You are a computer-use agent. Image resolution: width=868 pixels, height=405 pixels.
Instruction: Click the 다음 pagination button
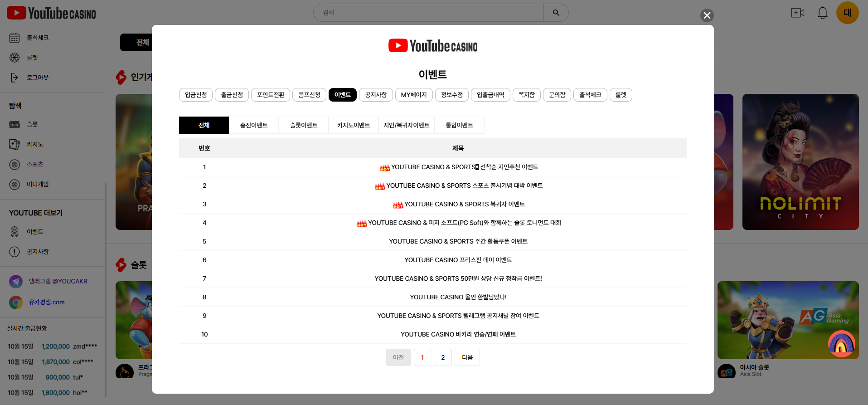(x=467, y=357)
